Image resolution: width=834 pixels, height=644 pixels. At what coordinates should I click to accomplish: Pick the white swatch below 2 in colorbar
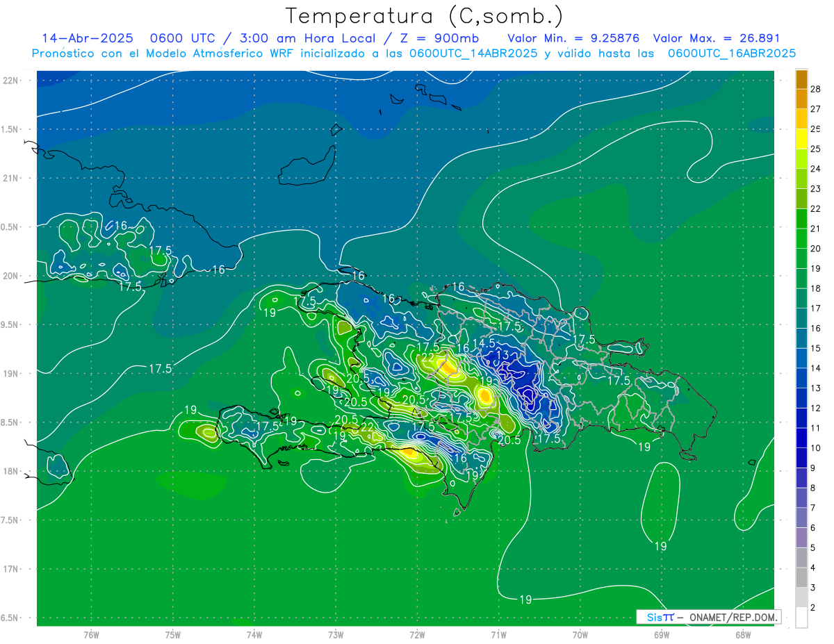click(x=801, y=618)
